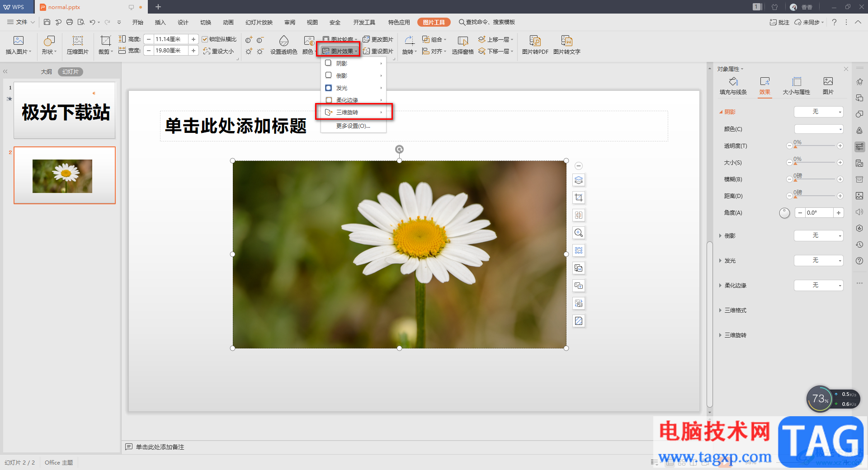Open Bring Forward (上移一层) dropdown
868x470 pixels.
coord(496,39)
